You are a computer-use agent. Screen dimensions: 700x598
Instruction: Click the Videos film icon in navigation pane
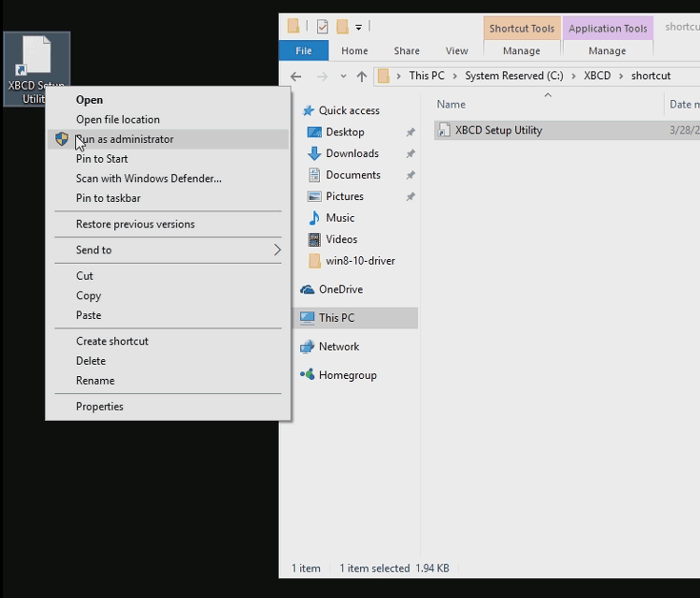314,240
